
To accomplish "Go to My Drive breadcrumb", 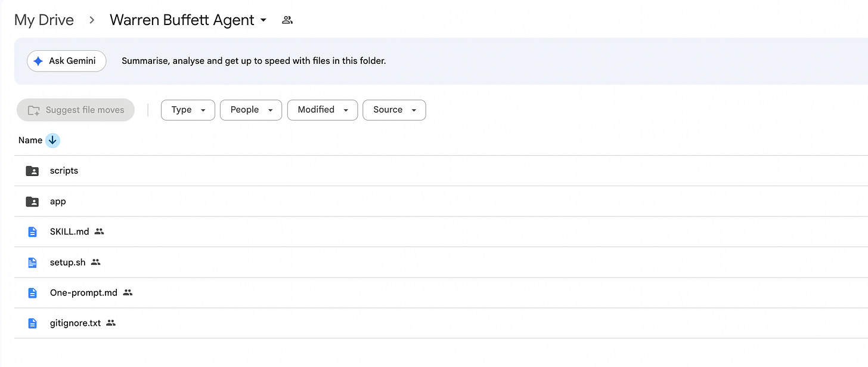I will point(44,20).
